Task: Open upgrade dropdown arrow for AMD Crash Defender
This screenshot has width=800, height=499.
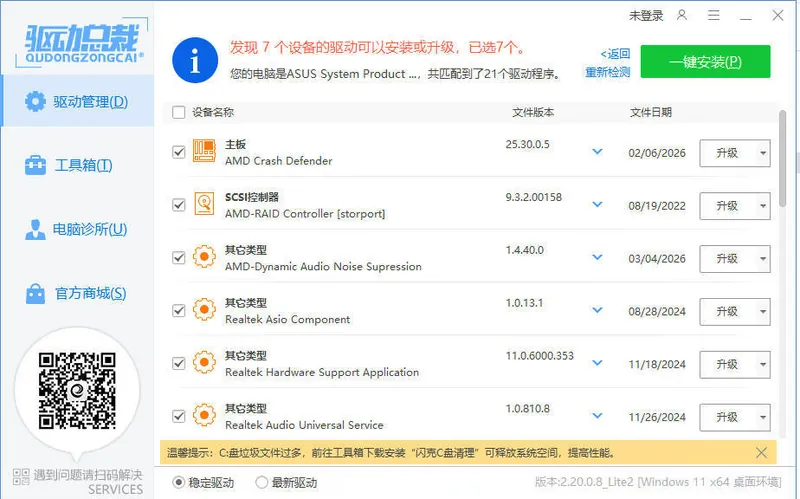Action: click(763, 153)
